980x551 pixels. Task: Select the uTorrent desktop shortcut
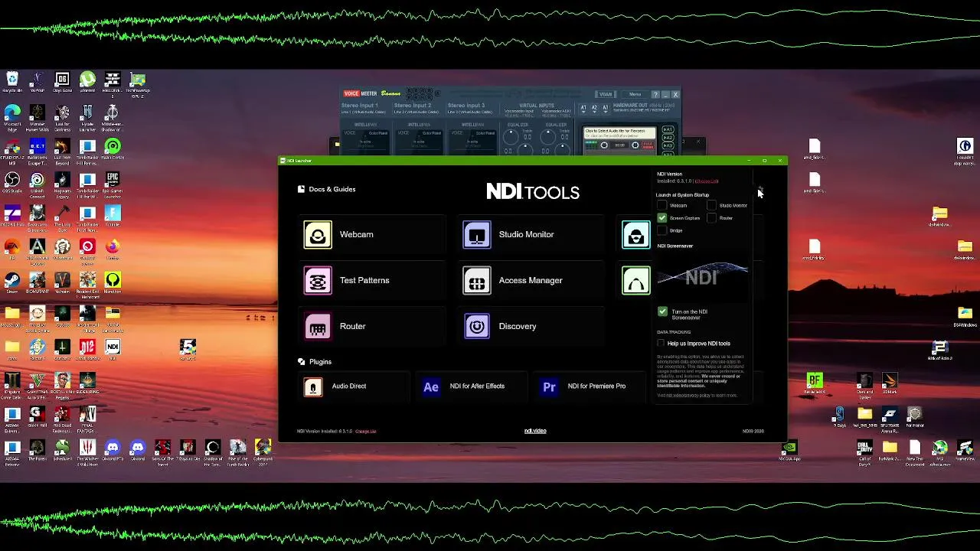[x=87, y=83]
